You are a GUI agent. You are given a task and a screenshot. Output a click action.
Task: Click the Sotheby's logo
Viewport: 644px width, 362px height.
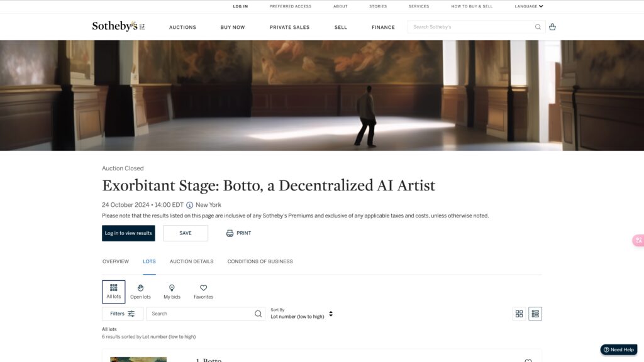tap(118, 26)
